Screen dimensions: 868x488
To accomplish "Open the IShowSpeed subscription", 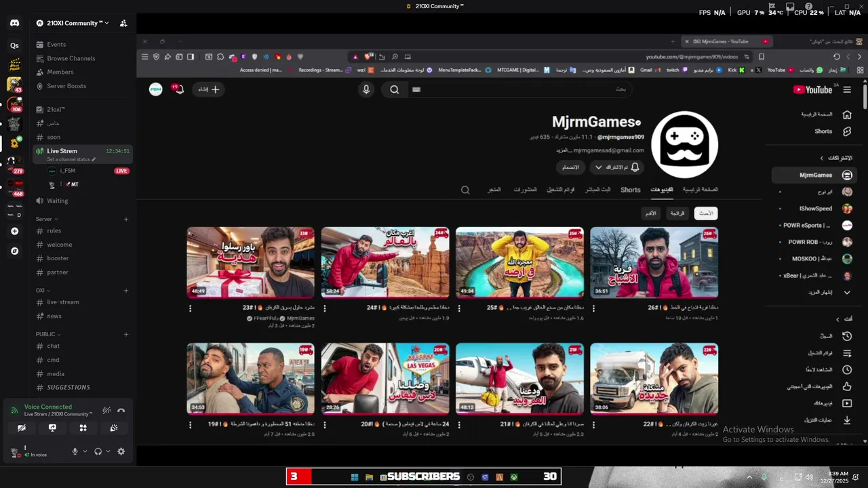I will 814,209.
